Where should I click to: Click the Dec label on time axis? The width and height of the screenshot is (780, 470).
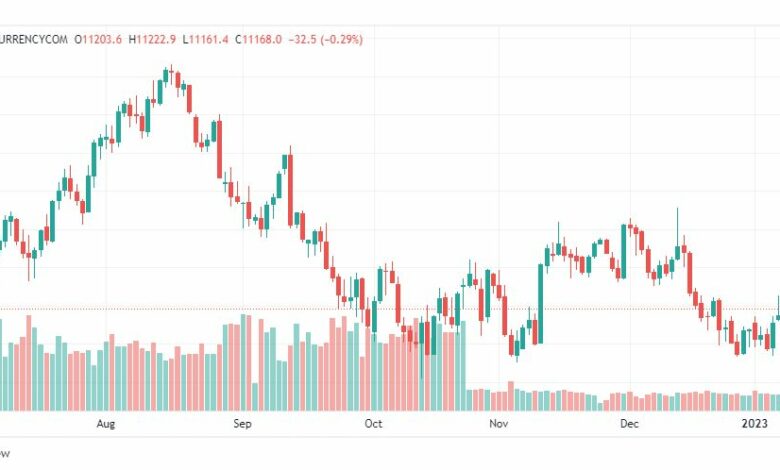pos(629,424)
